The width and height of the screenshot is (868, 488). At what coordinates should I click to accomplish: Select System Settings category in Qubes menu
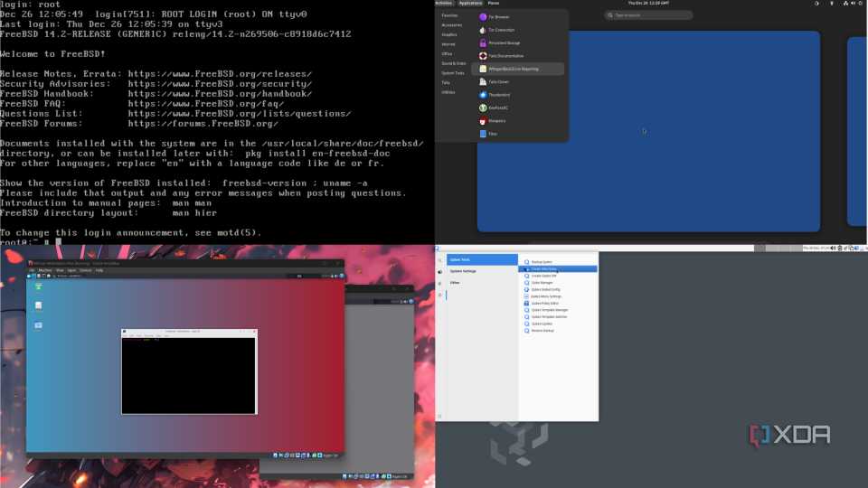(x=482, y=271)
